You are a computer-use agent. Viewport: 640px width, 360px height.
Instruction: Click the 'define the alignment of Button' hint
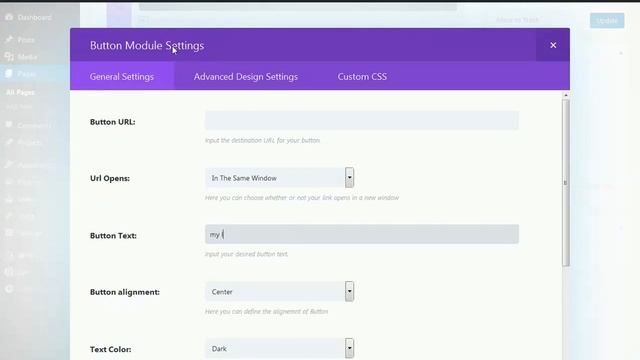[267, 311]
